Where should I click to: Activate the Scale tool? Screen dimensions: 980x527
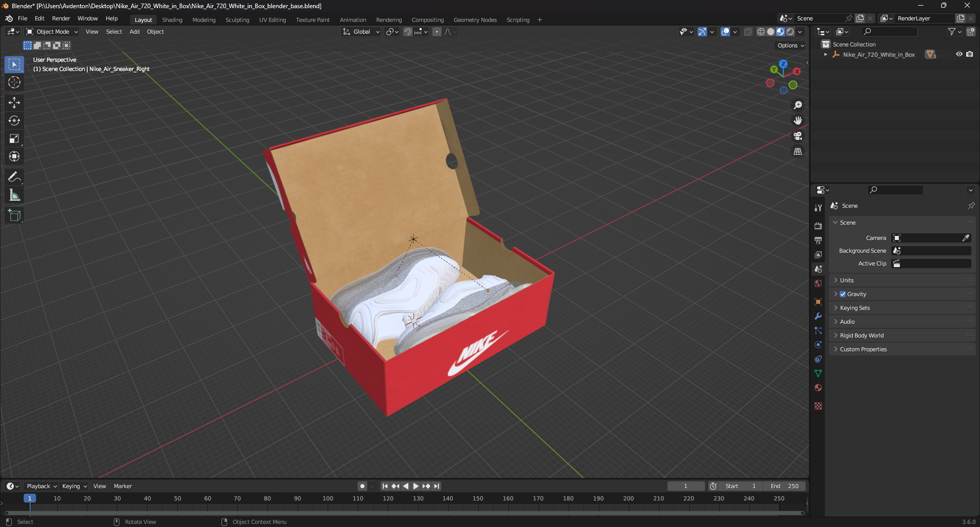pos(14,138)
